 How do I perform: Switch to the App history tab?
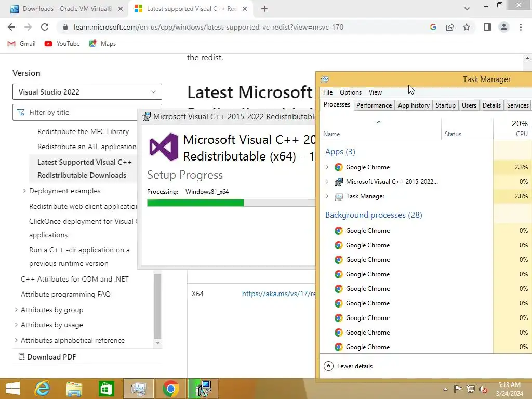(x=414, y=105)
